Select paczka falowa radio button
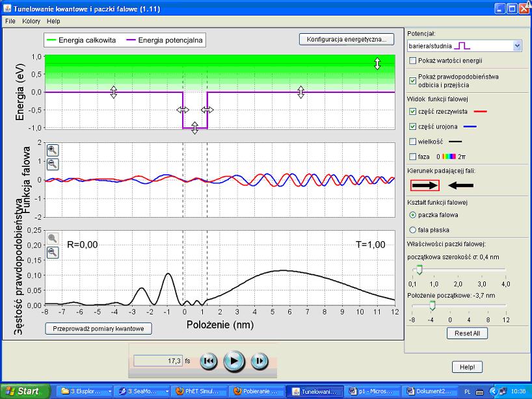The width and height of the screenshot is (532, 399). coord(412,215)
